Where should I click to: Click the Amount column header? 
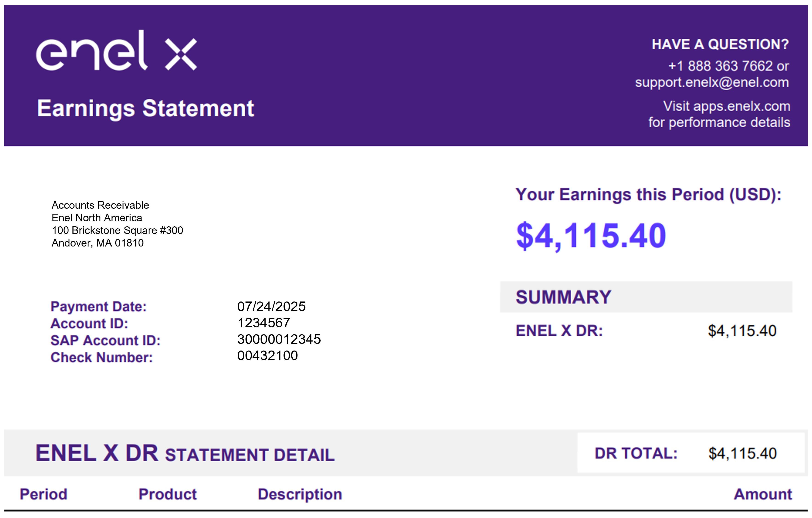763,494
